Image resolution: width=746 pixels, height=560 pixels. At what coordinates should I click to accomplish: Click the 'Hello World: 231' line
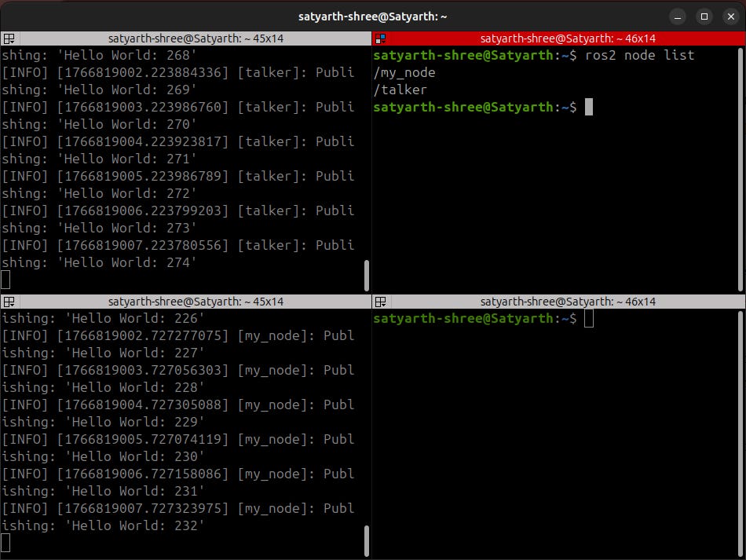102,492
